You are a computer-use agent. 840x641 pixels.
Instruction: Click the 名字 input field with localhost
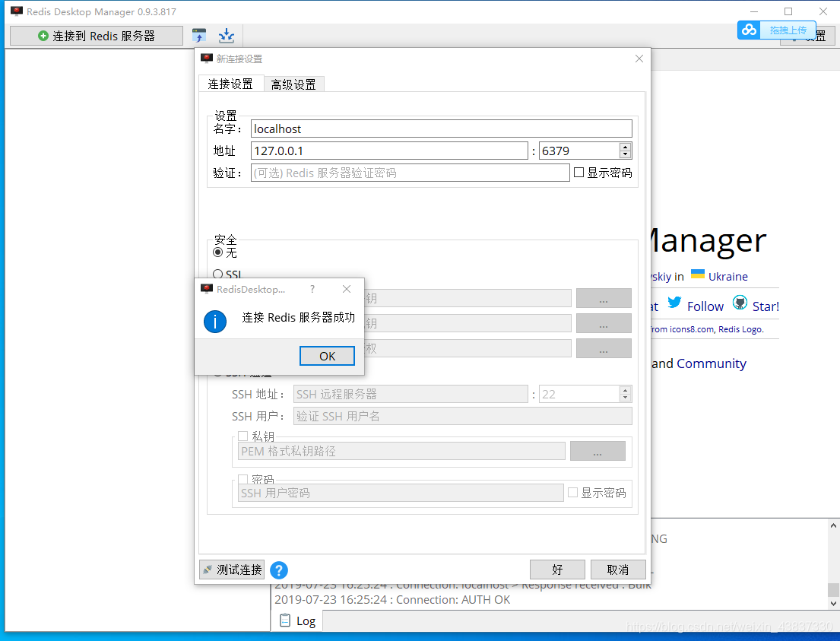[442, 129]
